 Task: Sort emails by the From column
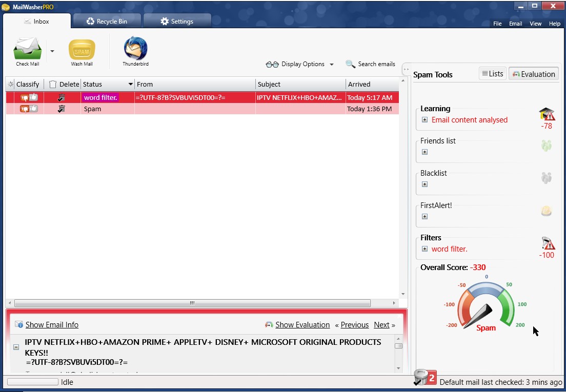[x=195, y=84]
